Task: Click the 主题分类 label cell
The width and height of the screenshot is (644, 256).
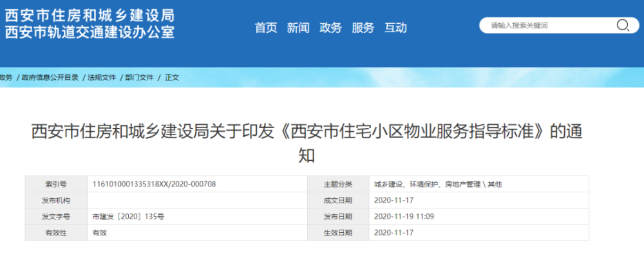Action: coord(338,184)
